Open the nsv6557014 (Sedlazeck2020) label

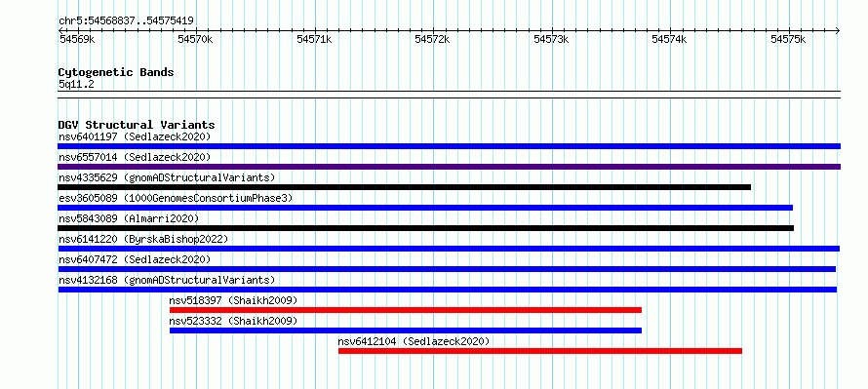[135, 157]
